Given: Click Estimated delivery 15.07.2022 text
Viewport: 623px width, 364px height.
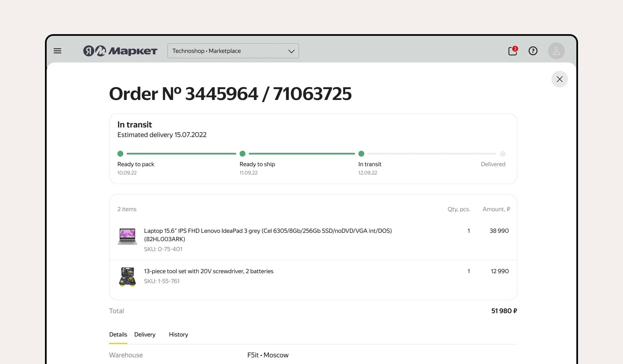Looking at the screenshot, I should pyautogui.click(x=162, y=135).
